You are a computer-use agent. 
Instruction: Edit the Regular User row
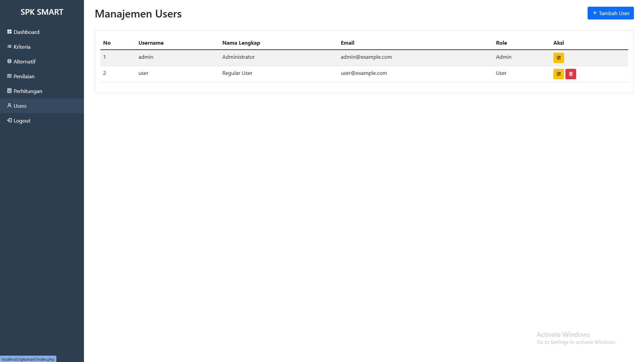point(558,74)
